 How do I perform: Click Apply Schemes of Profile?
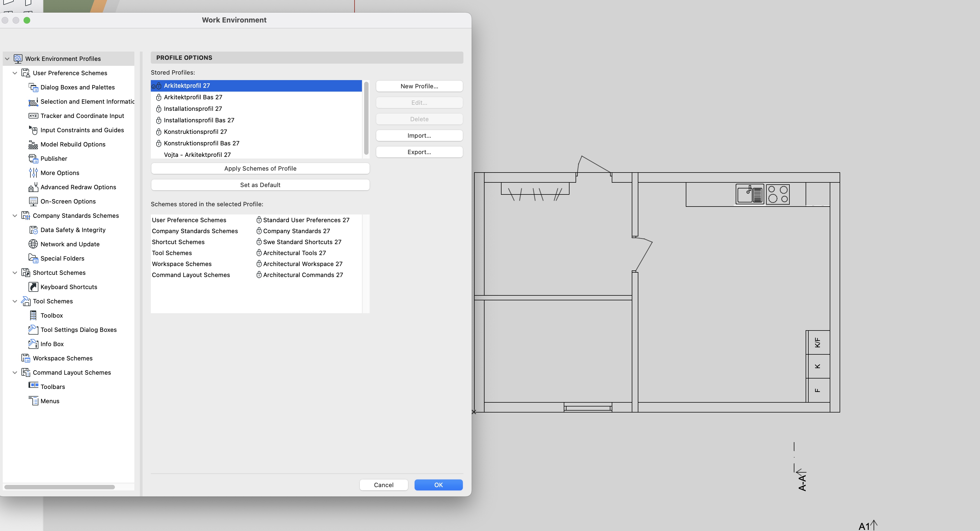[x=260, y=168]
